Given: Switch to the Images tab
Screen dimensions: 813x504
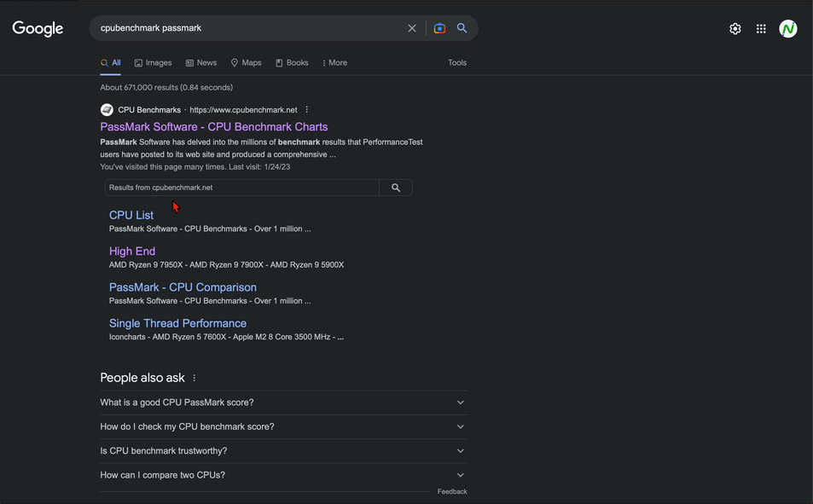Looking at the screenshot, I should [153, 63].
